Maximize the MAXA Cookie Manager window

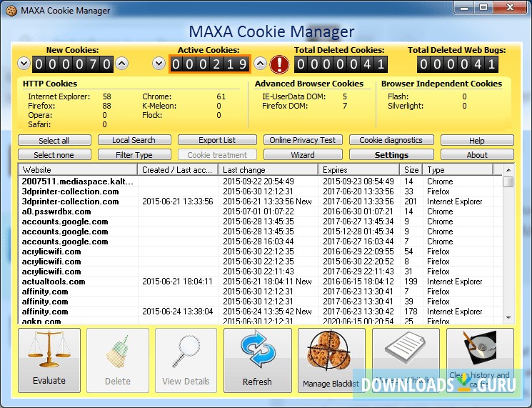483,7
